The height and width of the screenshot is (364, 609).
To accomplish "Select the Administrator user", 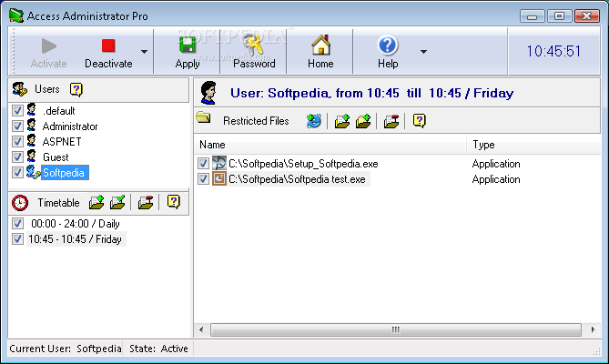I will [70, 126].
